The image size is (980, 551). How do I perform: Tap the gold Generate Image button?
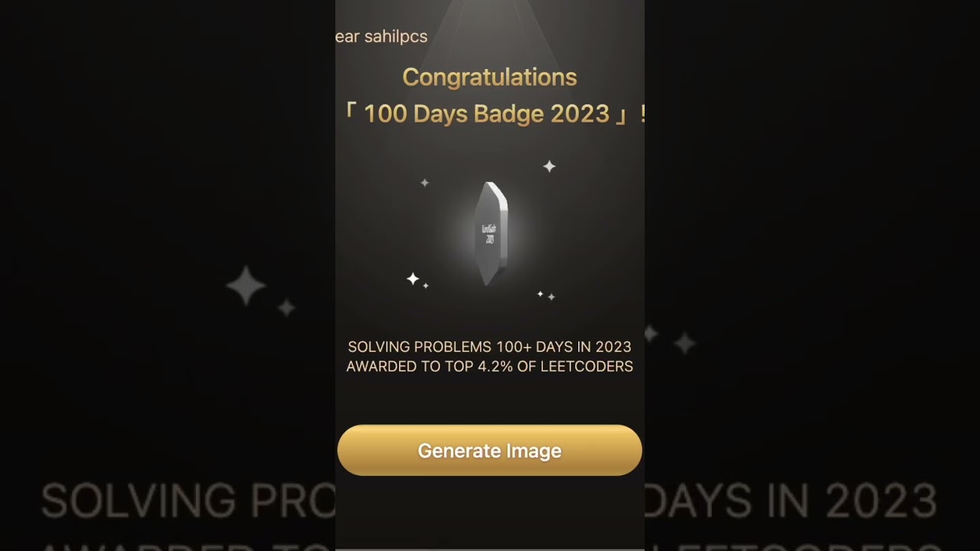[x=489, y=451]
